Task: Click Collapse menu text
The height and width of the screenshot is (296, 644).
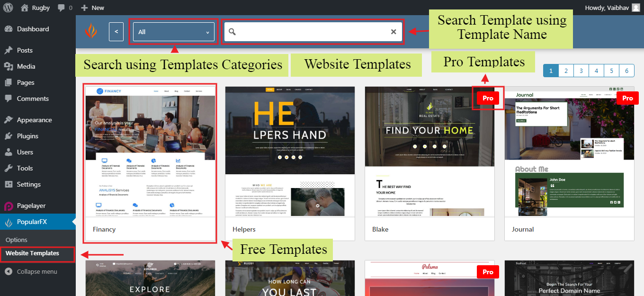Action: tap(37, 271)
